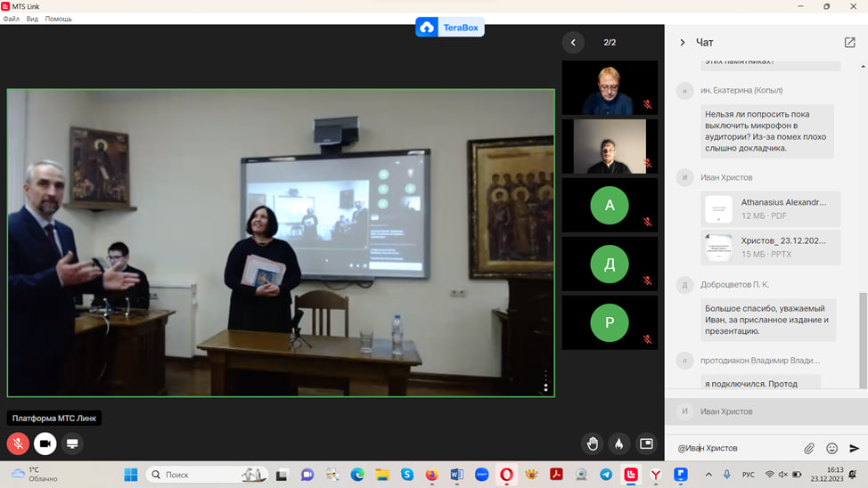Unmute your microphone with the red mic button
This screenshot has width=868, height=488.
tap(18, 443)
